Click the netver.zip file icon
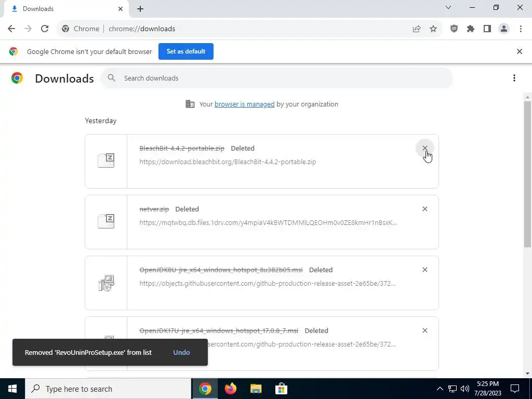 (106, 221)
